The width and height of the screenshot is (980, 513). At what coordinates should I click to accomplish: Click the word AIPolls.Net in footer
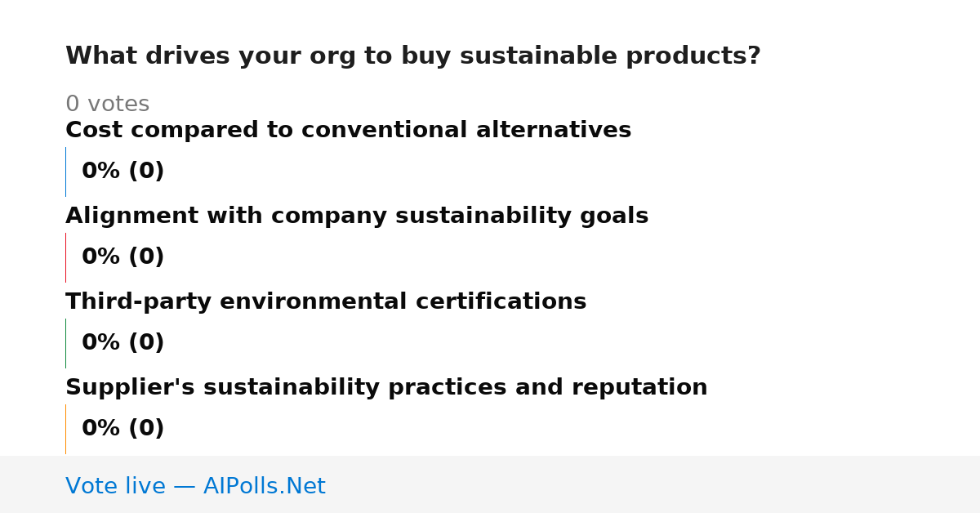tap(265, 486)
